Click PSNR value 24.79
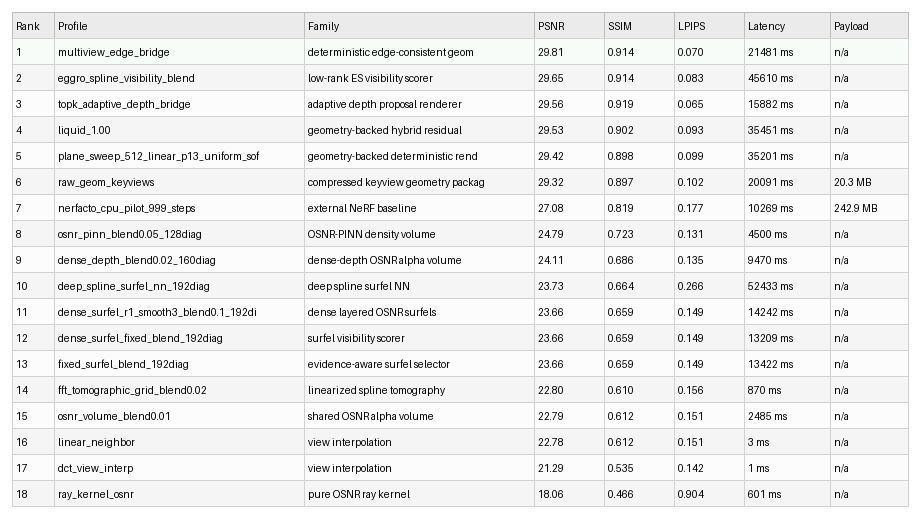Screen dimensions: 920x518 (x=550, y=234)
